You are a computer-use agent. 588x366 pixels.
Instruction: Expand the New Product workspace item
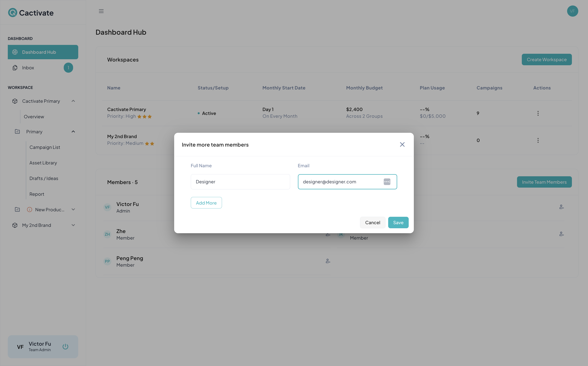[x=73, y=210]
